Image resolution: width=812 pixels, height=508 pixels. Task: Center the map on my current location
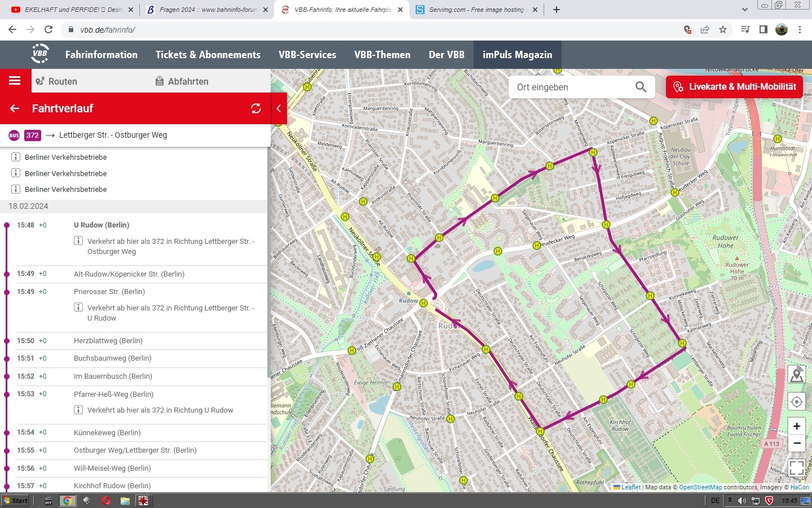pos(796,402)
